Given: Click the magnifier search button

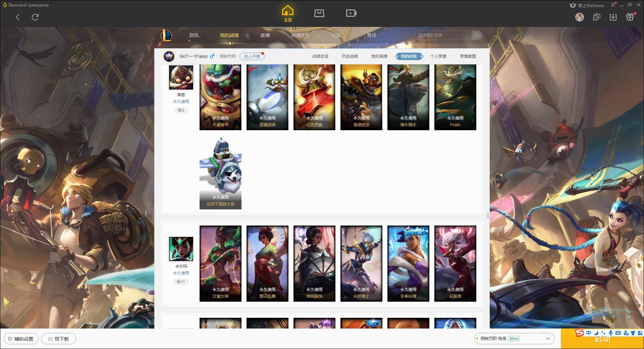Looking at the screenshot, I should 477,35.
